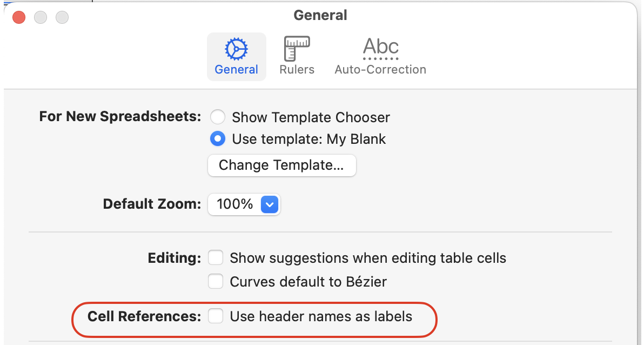Click the General window title text

(320, 16)
